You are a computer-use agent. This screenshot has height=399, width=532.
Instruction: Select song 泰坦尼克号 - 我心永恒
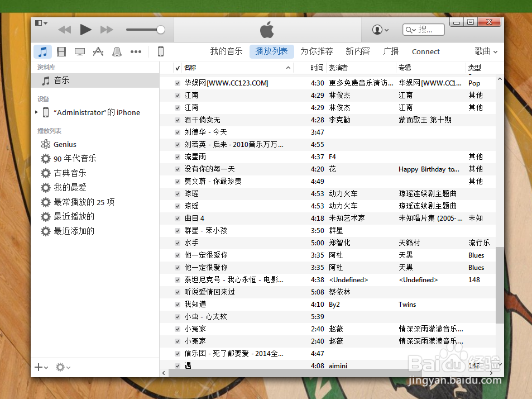(234, 280)
